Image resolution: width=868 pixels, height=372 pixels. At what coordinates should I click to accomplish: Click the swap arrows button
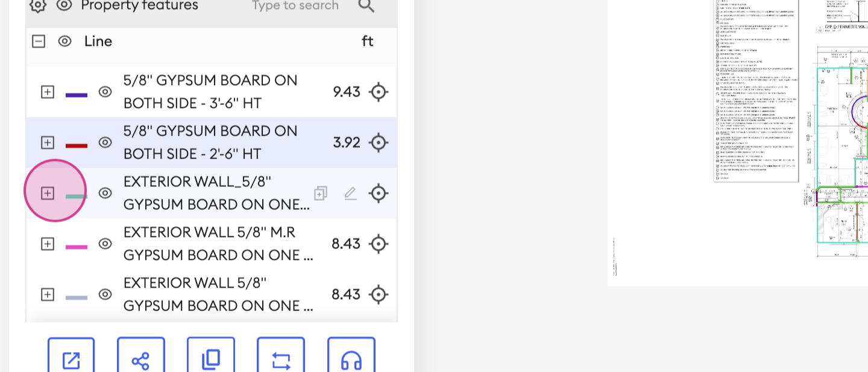[281, 361]
